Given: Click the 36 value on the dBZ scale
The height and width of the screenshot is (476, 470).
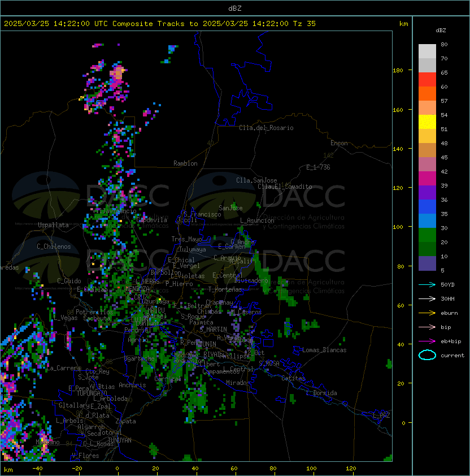Looking at the screenshot, I should [444, 200].
